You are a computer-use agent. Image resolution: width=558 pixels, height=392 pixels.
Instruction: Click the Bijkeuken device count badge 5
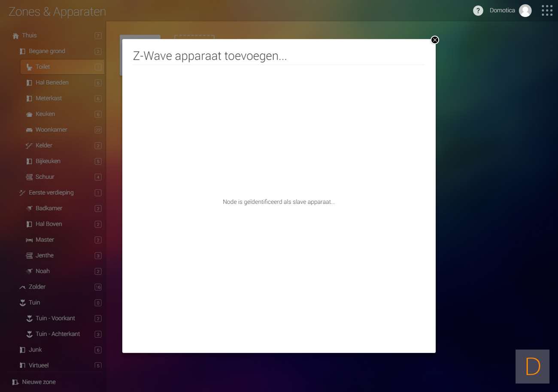[98, 161]
